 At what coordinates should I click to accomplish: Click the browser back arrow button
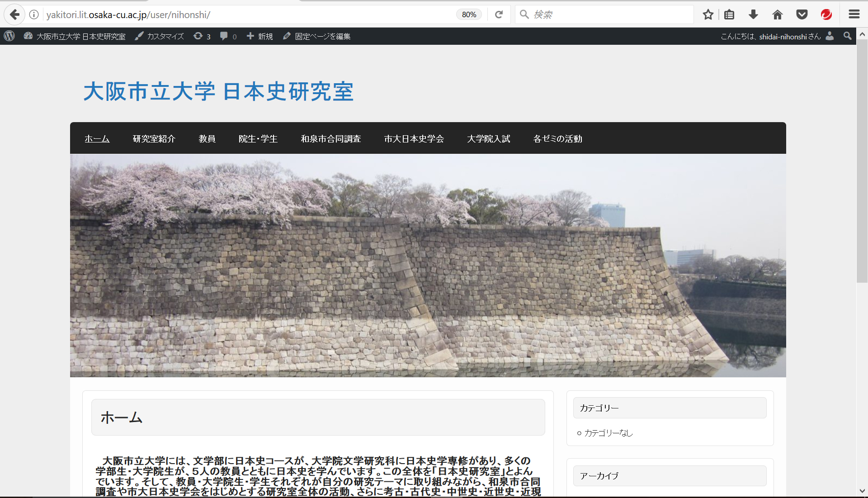(14, 14)
